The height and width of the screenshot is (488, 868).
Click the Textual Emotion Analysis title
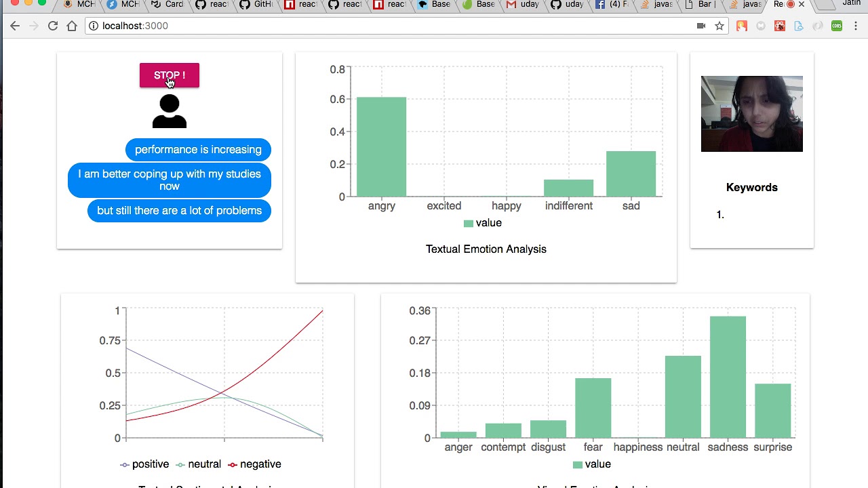pos(486,249)
